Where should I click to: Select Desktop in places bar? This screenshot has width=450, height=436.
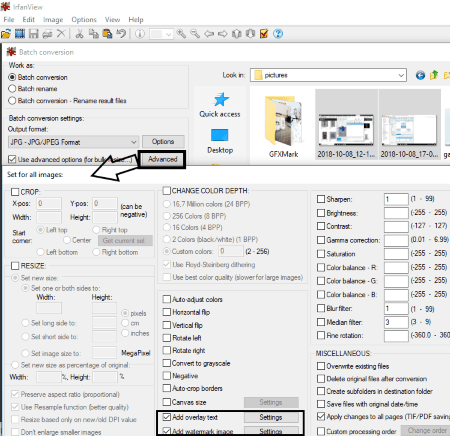coord(220,141)
